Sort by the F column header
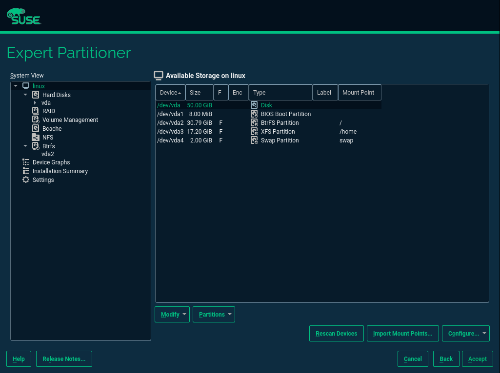This screenshot has width=500, height=373. pyautogui.click(x=221, y=92)
